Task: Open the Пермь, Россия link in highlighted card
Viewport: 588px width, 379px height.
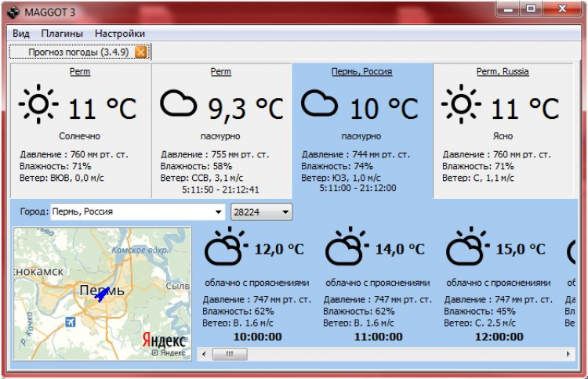Action: pyautogui.click(x=362, y=71)
